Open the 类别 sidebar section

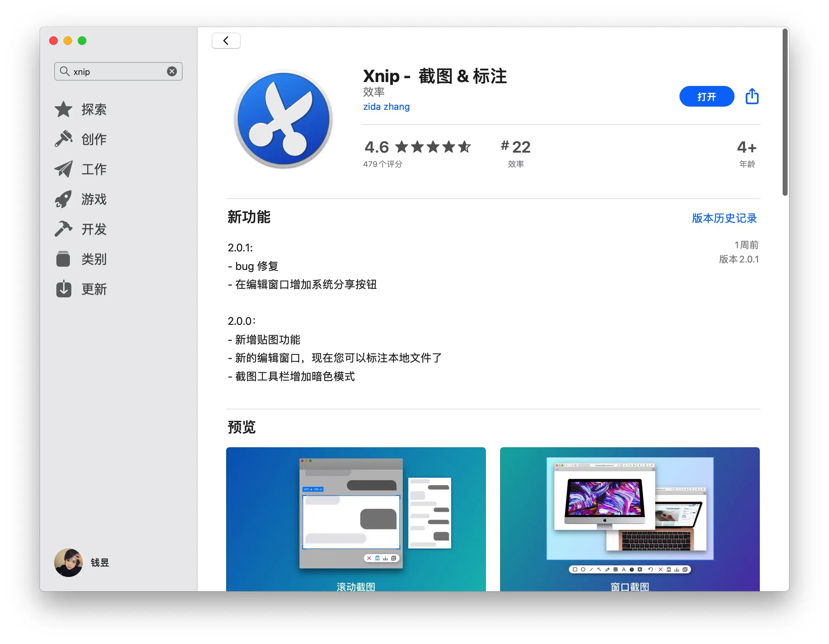click(94, 259)
